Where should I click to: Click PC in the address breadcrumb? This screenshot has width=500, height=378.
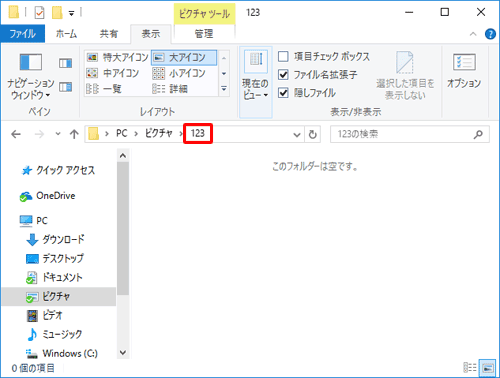pyautogui.click(x=122, y=134)
